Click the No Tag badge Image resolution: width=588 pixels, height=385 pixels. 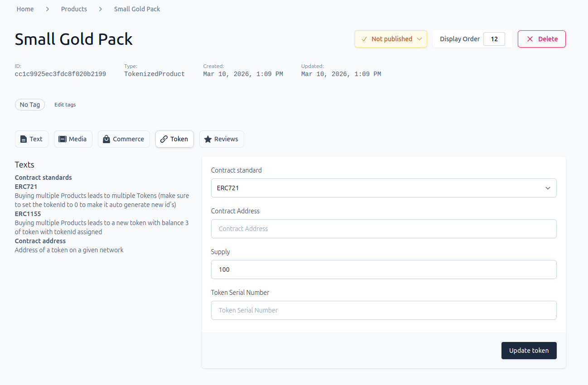30,105
